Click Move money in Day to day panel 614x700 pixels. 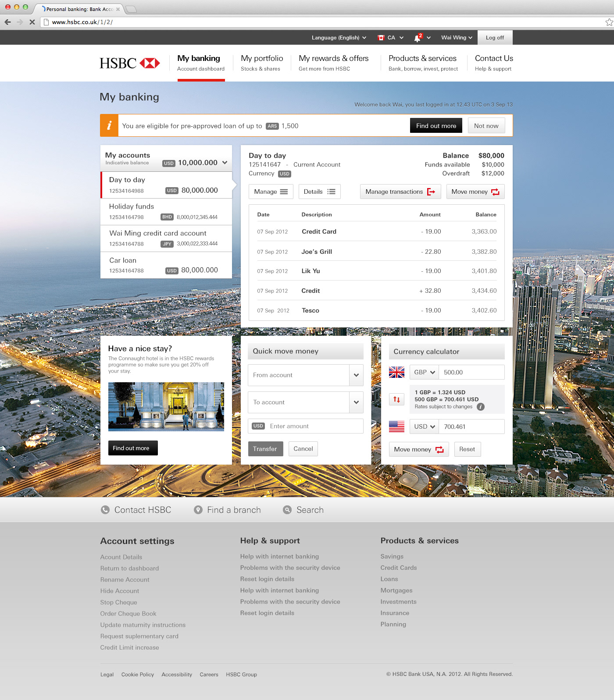(x=475, y=192)
